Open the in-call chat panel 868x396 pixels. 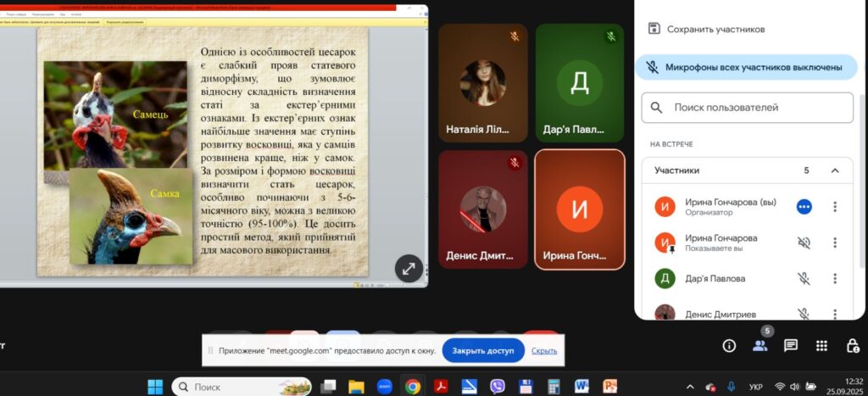click(790, 345)
